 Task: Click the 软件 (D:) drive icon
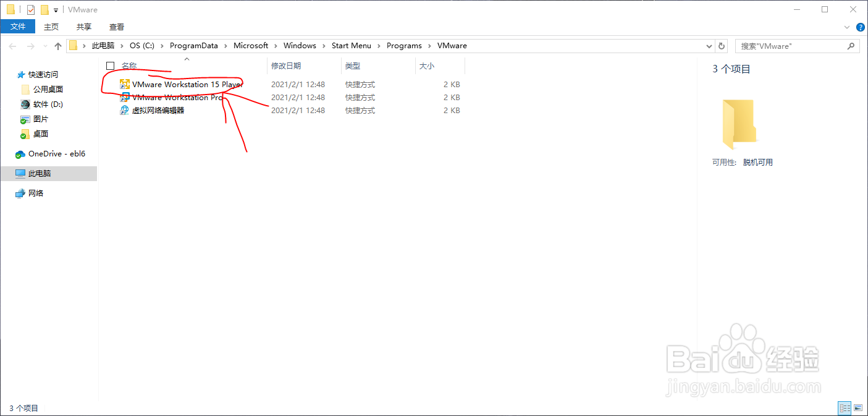point(25,104)
